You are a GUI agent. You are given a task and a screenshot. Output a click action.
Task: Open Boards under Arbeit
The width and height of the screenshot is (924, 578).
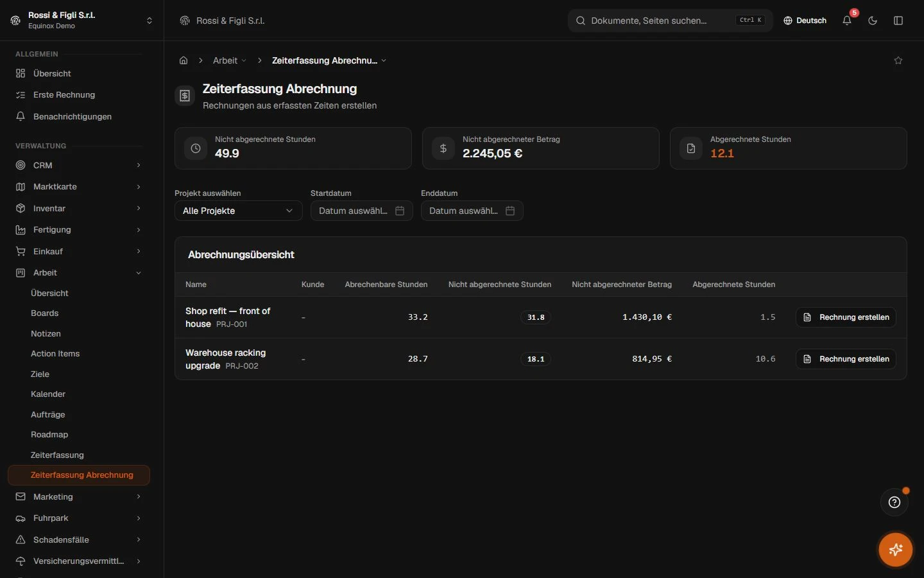(x=45, y=313)
